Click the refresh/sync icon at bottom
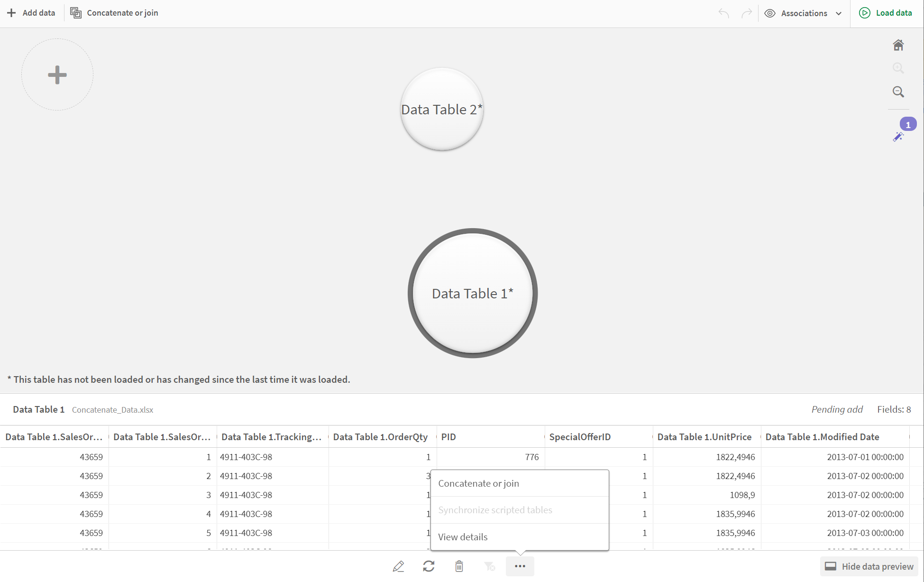This screenshot has height=582, width=924. [x=429, y=566]
